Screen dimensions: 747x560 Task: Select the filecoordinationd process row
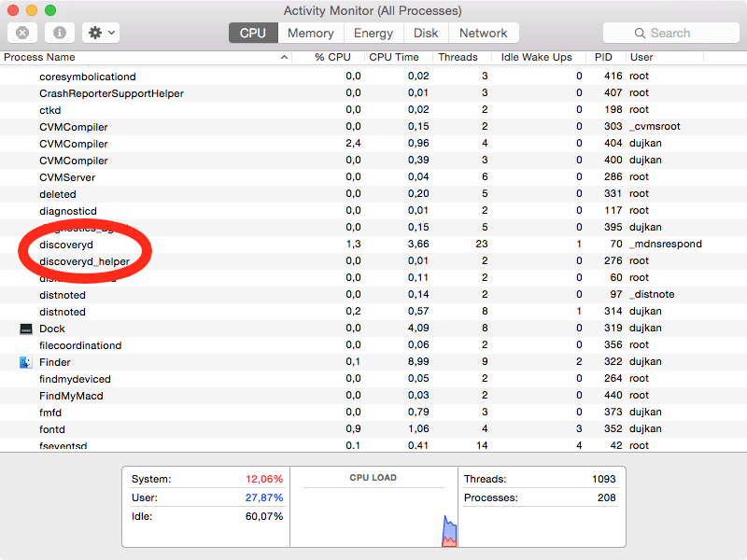pyautogui.click(x=373, y=345)
